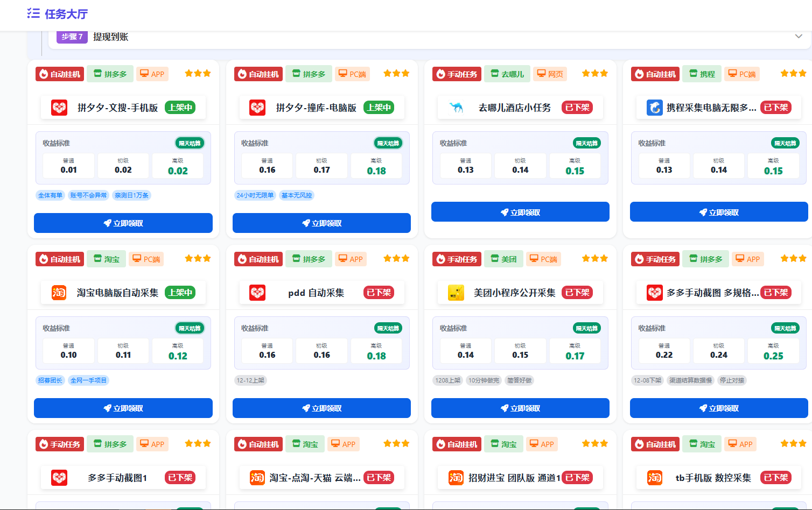The height and width of the screenshot is (510, 812).
Task: Click the 停止对接 tag
Action: [732, 380]
